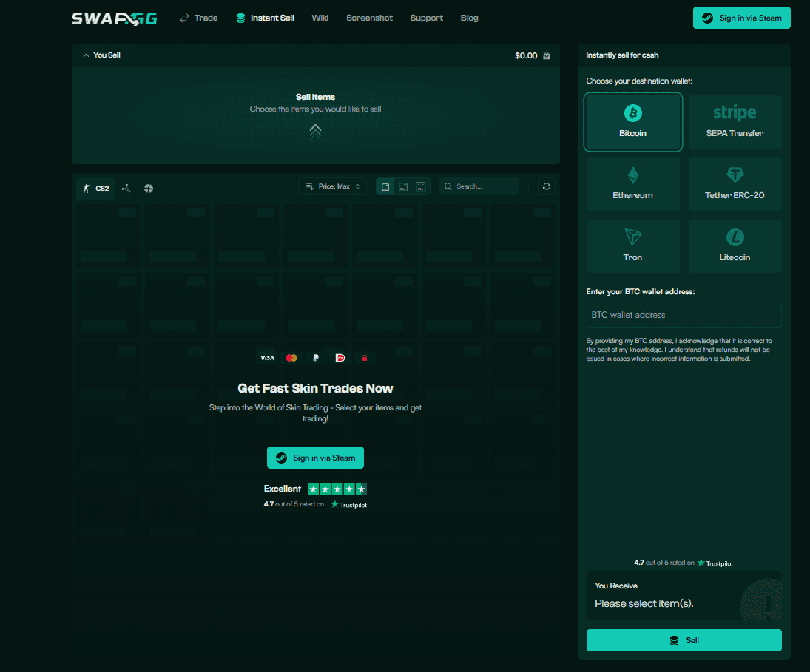810x672 pixels.
Task: Select the Rust game icon
Action: 149,189
